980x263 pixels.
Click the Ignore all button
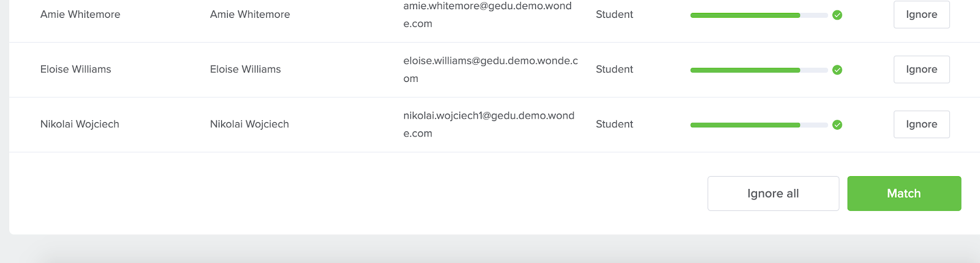pyautogui.click(x=773, y=193)
